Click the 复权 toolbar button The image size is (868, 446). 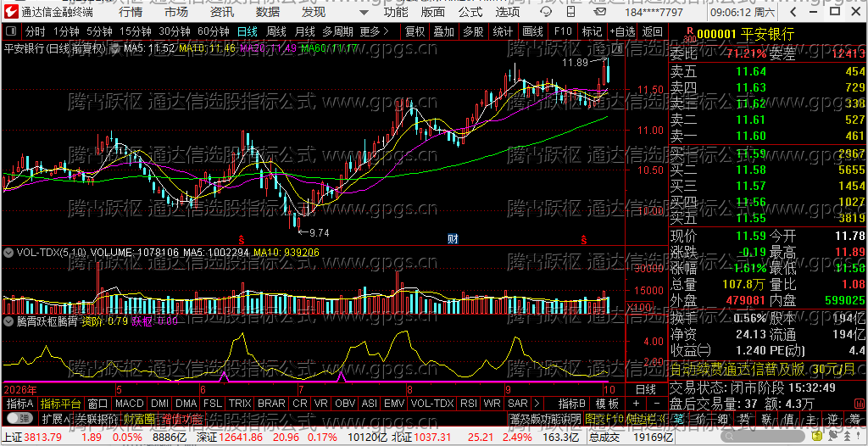tap(415, 31)
